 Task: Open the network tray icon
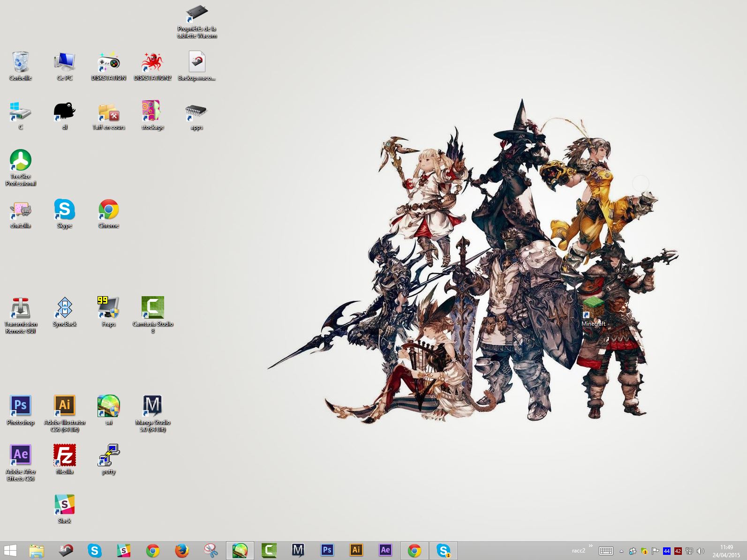click(689, 551)
